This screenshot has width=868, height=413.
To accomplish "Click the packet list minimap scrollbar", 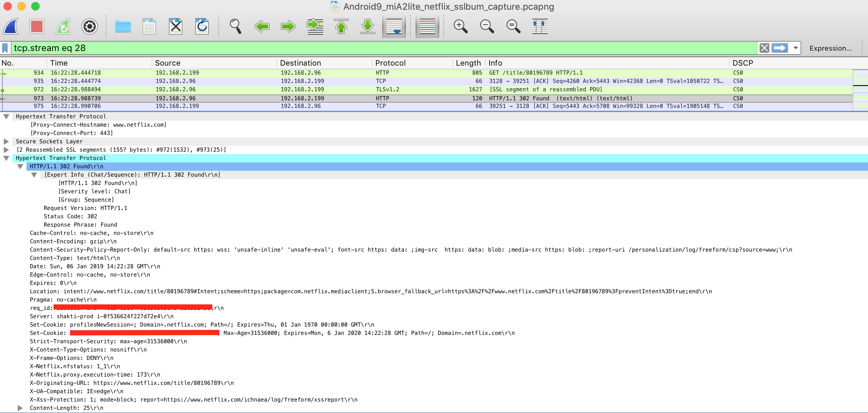I will click(x=860, y=90).
